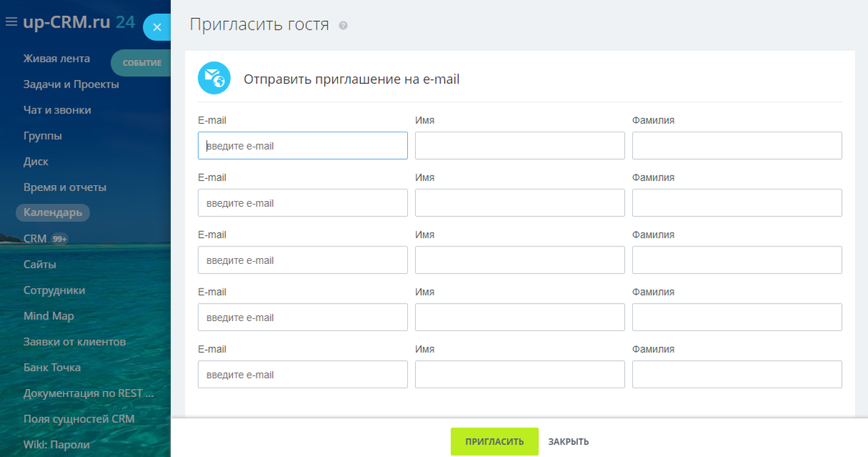Click the 99+ CRM counter badge
Image resolution: width=868 pixels, height=457 pixels.
(59, 239)
